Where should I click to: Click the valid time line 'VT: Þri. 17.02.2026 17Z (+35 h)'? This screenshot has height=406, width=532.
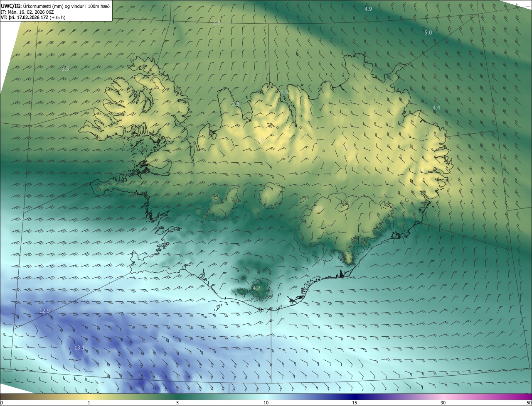33,17
